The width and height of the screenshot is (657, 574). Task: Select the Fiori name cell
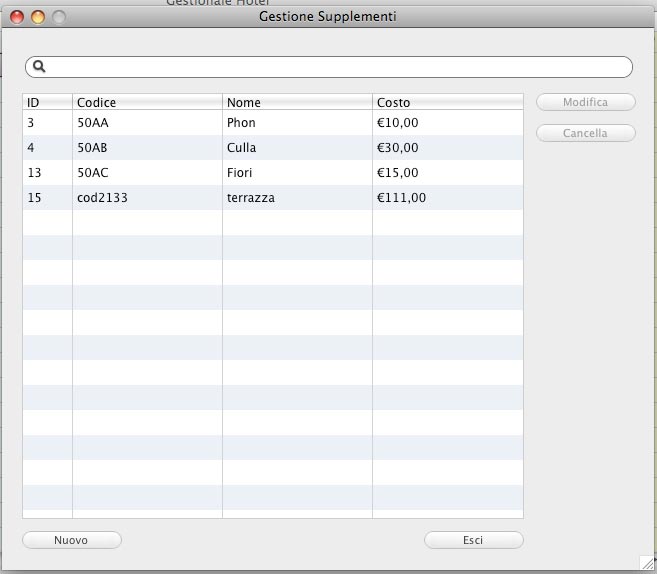[297, 173]
